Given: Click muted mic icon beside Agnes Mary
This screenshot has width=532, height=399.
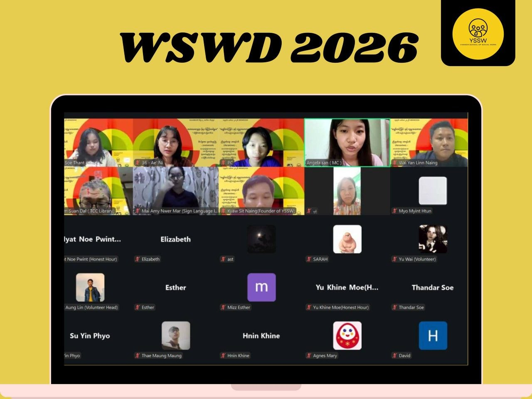Looking at the screenshot, I should (x=309, y=355).
